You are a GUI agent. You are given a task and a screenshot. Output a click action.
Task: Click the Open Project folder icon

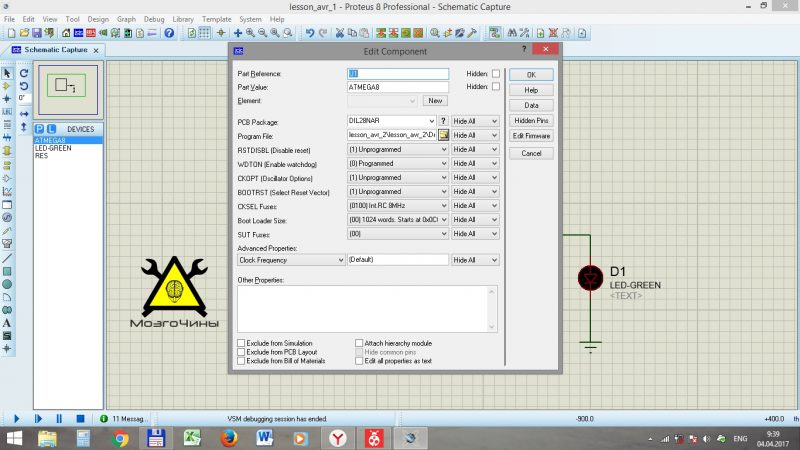click(x=24, y=33)
